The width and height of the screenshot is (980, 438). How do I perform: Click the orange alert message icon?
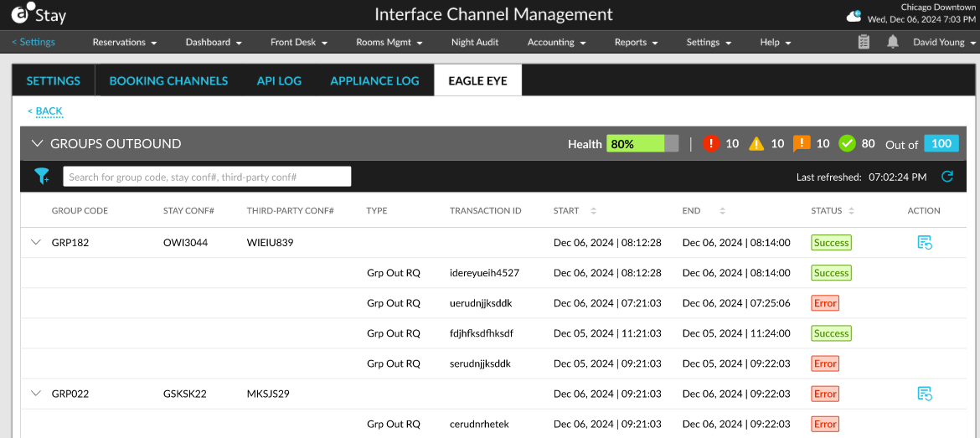coord(802,144)
